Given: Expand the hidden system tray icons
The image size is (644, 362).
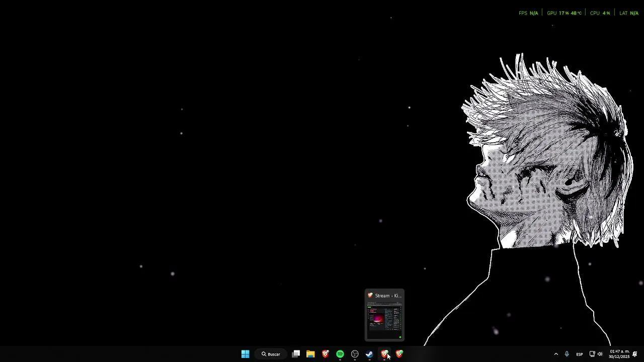Looking at the screenshot, I should tap(556, 354).
